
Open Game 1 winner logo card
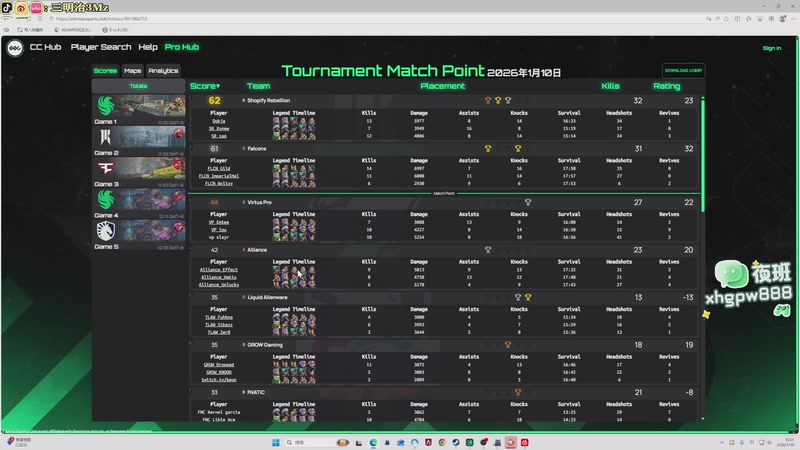pyautogui.click(x=106, y=106)
